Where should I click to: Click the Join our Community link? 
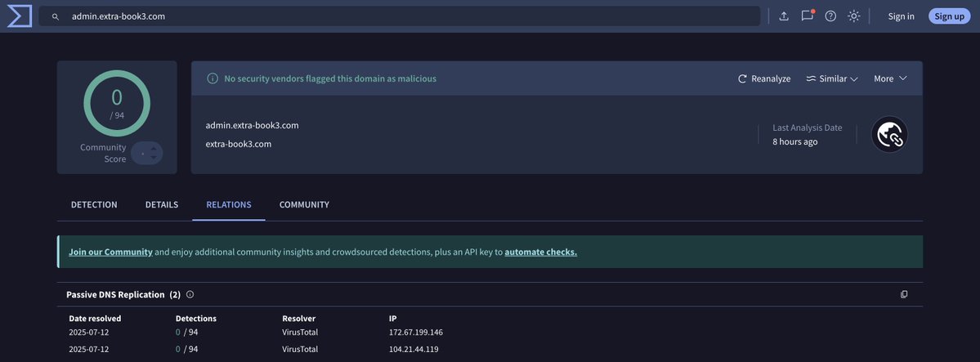[110, 252]
